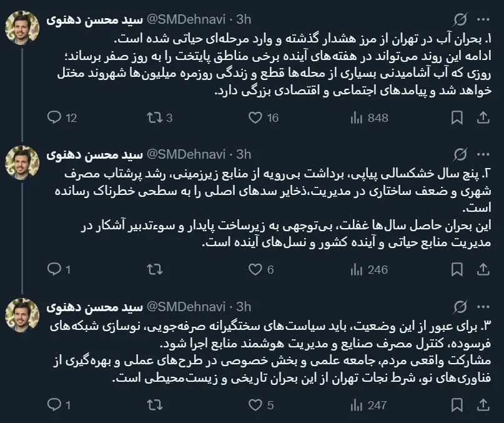View analytics showing 848 views
Image resolution: width=504 pixels, height=423 pixels.
[369, 117]
